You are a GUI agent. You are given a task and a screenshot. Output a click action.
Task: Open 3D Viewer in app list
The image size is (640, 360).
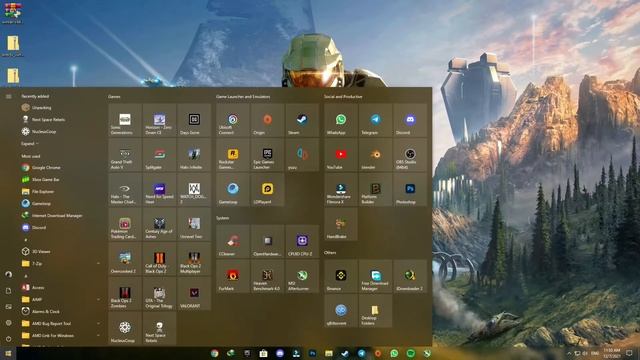click(x=61, y=252)
